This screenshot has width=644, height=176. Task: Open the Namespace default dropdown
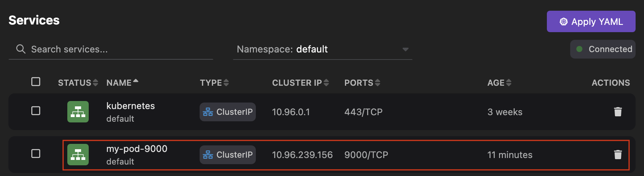point(322,49)
